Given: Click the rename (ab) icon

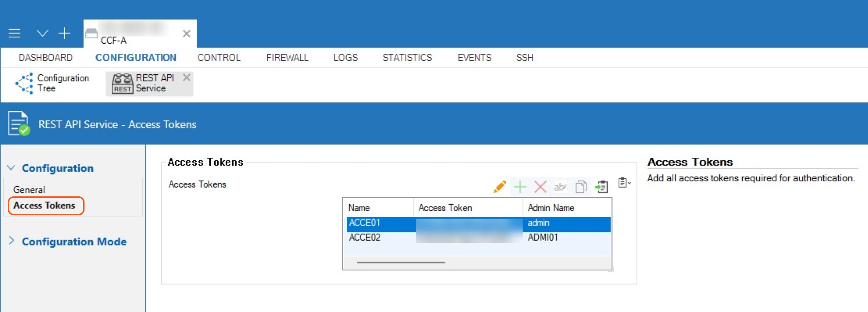Looking at the screenshot, I should click(x=560, y=187).
